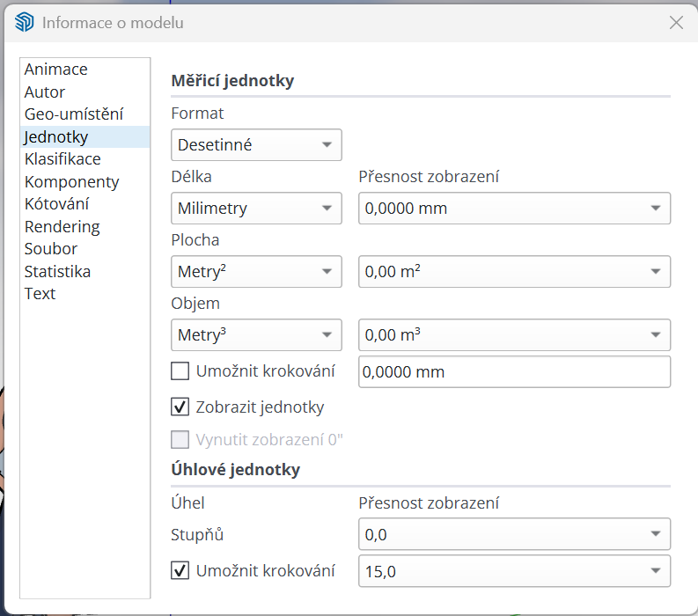This screenshot has height=616, width=698.
Task: Open the Kótování page
Action: (56, 204)
